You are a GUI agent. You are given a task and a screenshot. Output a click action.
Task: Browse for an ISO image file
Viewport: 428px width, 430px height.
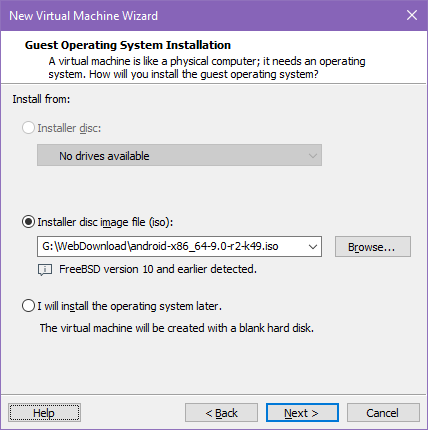[373, 247]
